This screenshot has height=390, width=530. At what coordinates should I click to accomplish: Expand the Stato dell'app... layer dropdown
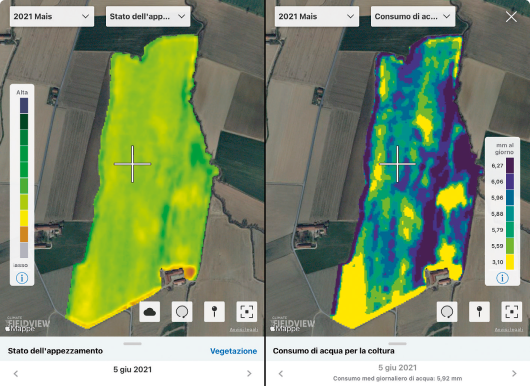(x=148, y=16)
